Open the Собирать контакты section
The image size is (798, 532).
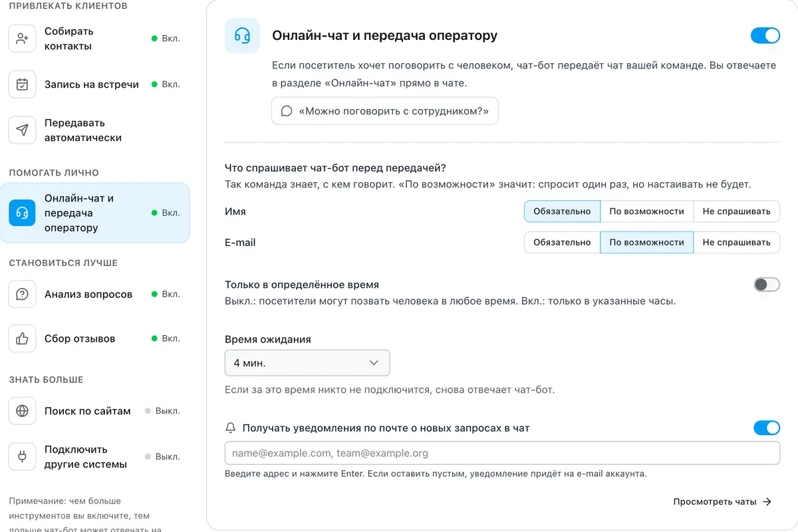coord(94,39)
